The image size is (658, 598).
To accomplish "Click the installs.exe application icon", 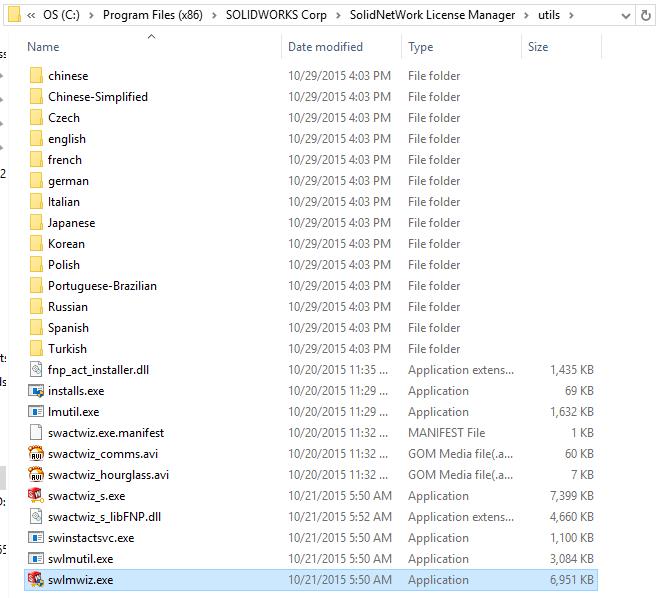I will point(36,391).
